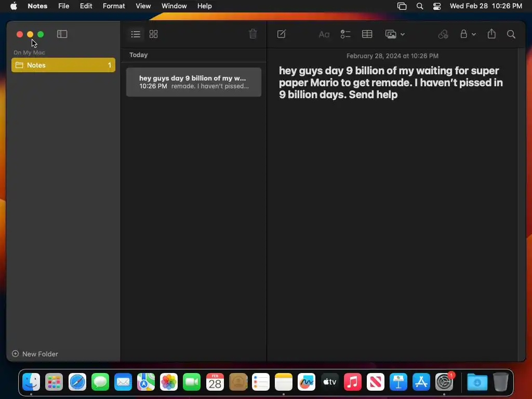The width and height of the screenshot is (532, 399).
Task: Click the 'On My Mac' sidebar heading
Action: [x=29, y=52]
